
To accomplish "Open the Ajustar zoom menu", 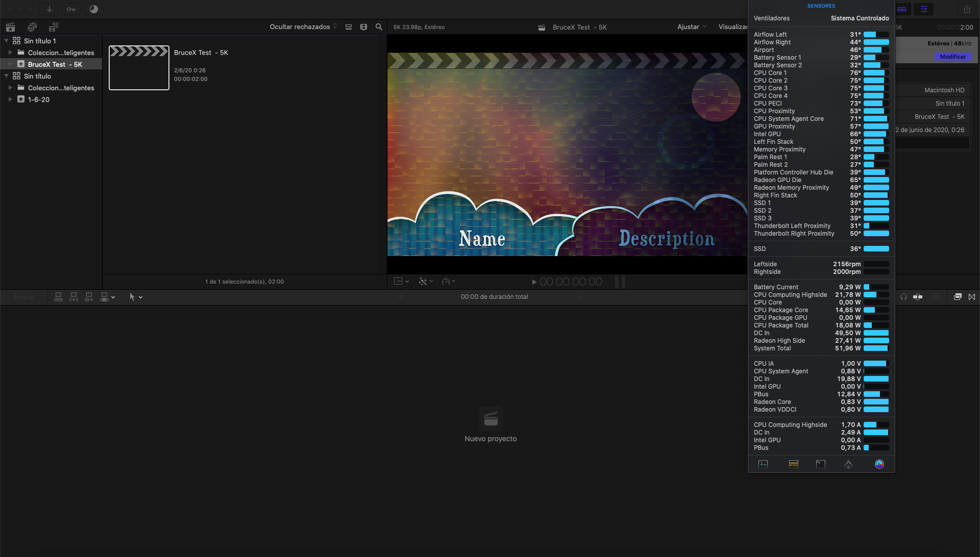I will [692, 27].
